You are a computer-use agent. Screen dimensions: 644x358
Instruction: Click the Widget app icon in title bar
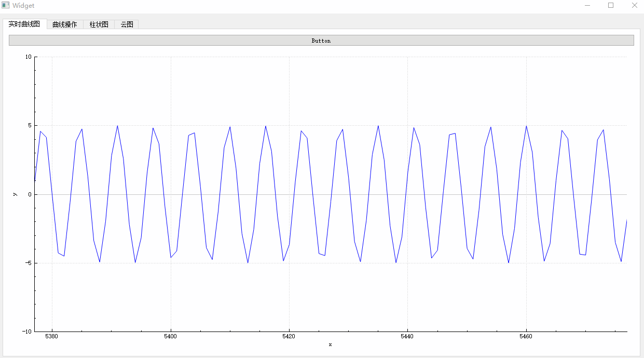(x=6, y=5)
